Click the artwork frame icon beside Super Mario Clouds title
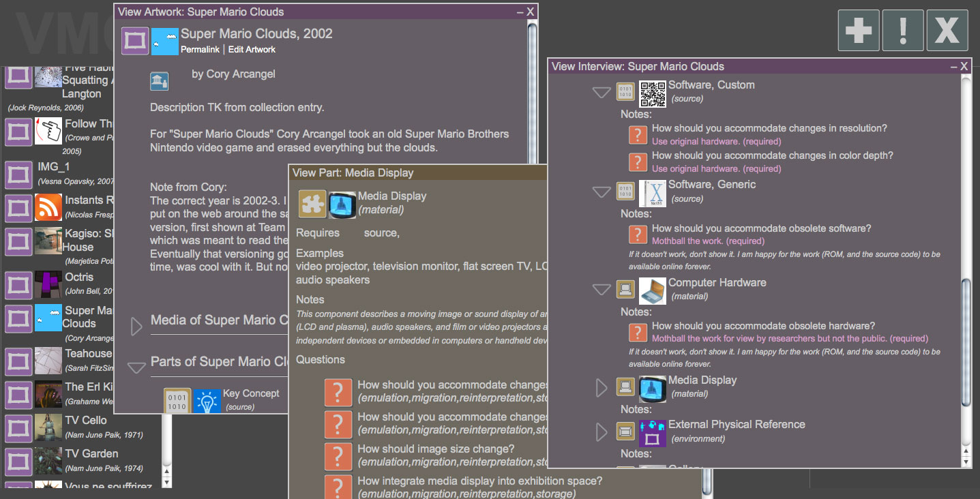980x499 pixels. point(135,41)
